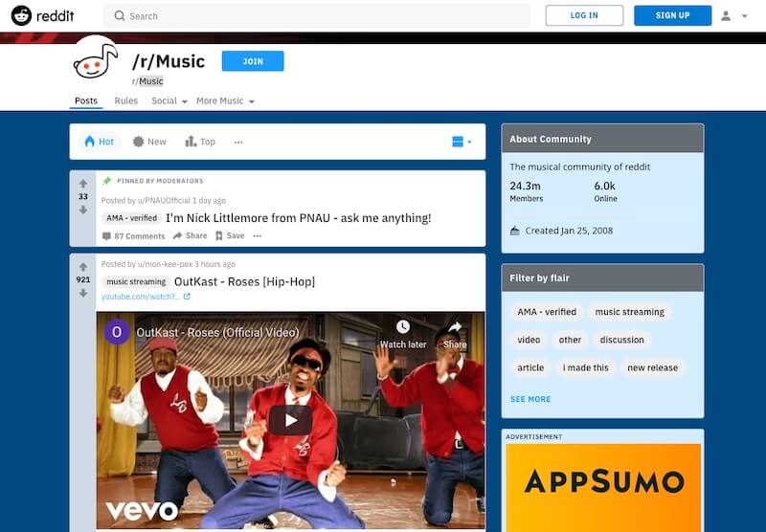766x532 pixels.
Task: Upvote the OutKast Roses post
Action: click(83, 267)
